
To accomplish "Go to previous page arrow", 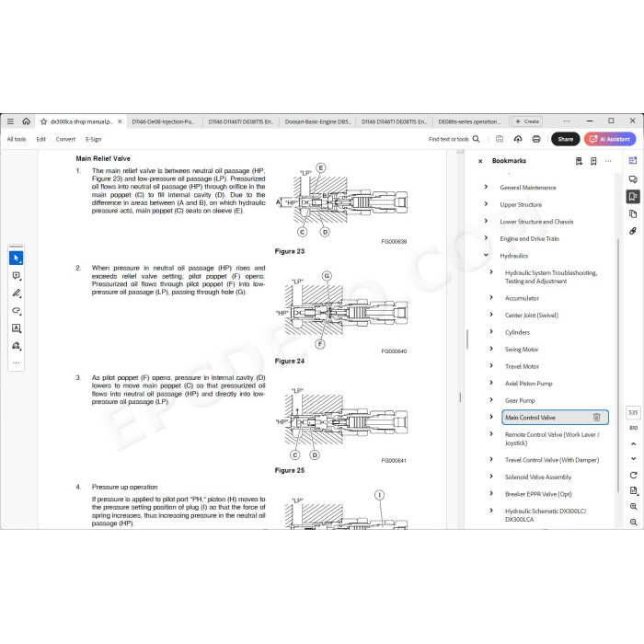I will (x=633, y=444).
